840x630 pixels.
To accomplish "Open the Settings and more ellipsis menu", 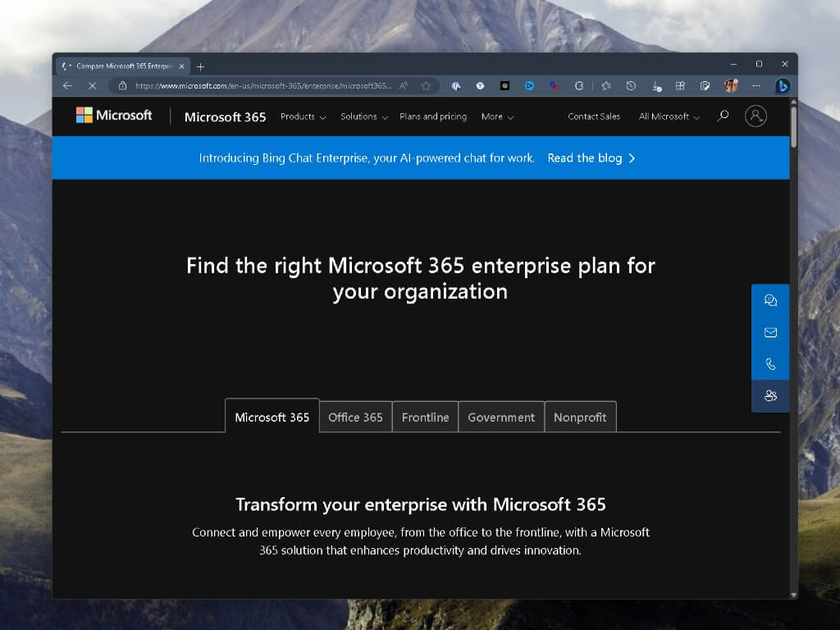I will (x=756, y=85).
